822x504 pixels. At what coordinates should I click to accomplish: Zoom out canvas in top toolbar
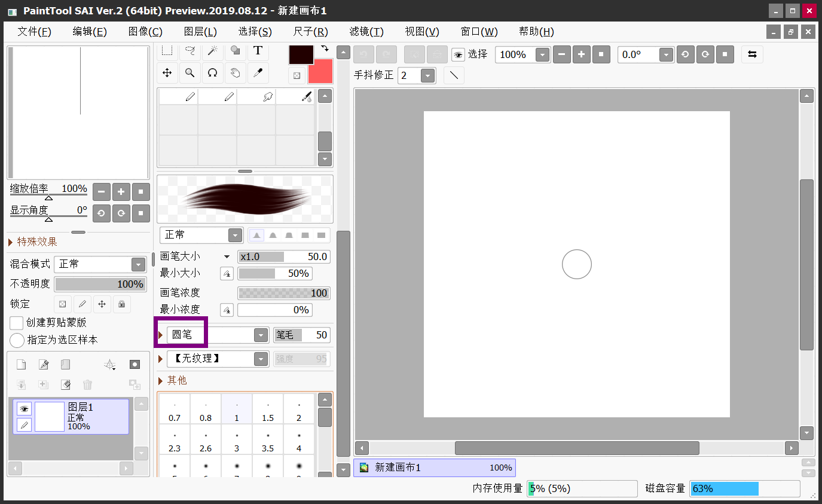(561, 54)
